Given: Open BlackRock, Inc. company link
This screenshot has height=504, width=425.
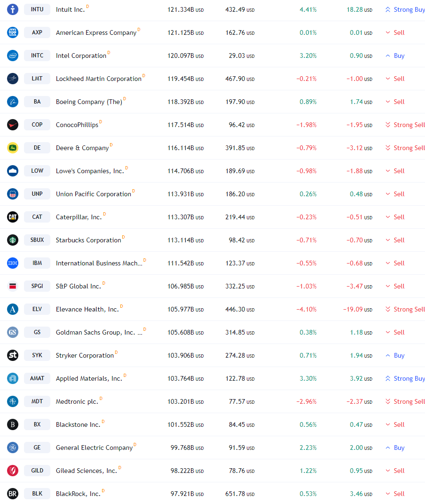Looking at the screenshot, I should point(78,494).
